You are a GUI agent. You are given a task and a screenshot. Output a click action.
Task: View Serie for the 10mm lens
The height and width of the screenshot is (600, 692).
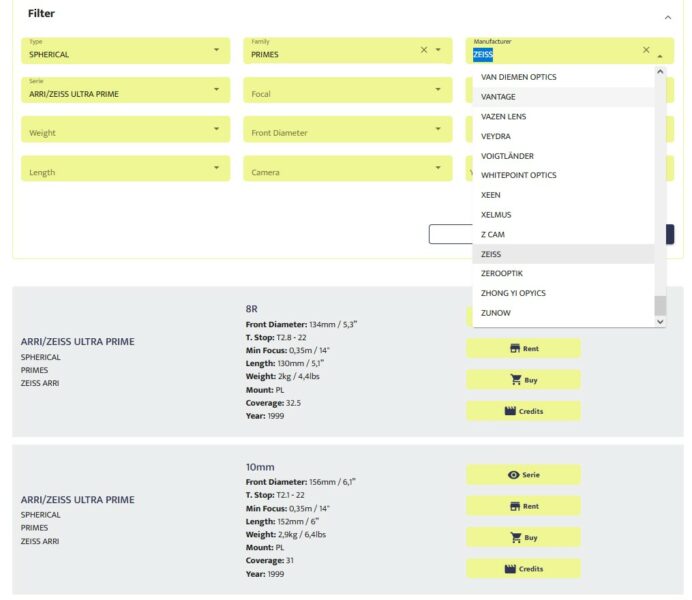(523, 475)
